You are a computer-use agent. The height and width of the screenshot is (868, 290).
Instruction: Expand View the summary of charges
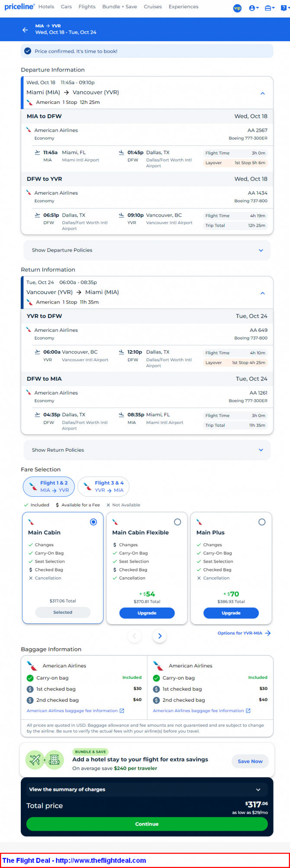point(147,790)
